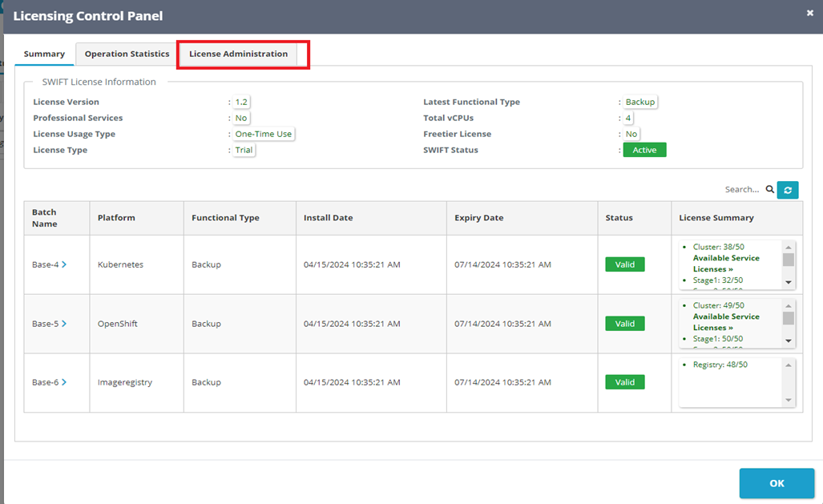The width and height of the screenshot is (823, 504).
Task: Click License Type value Trial
Action: tap(244, 150)
